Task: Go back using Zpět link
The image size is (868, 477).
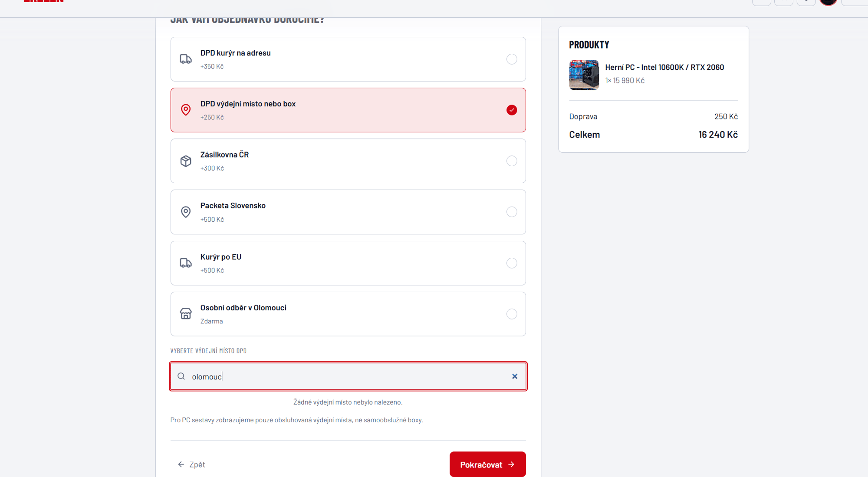Action: tap(191, 464)
